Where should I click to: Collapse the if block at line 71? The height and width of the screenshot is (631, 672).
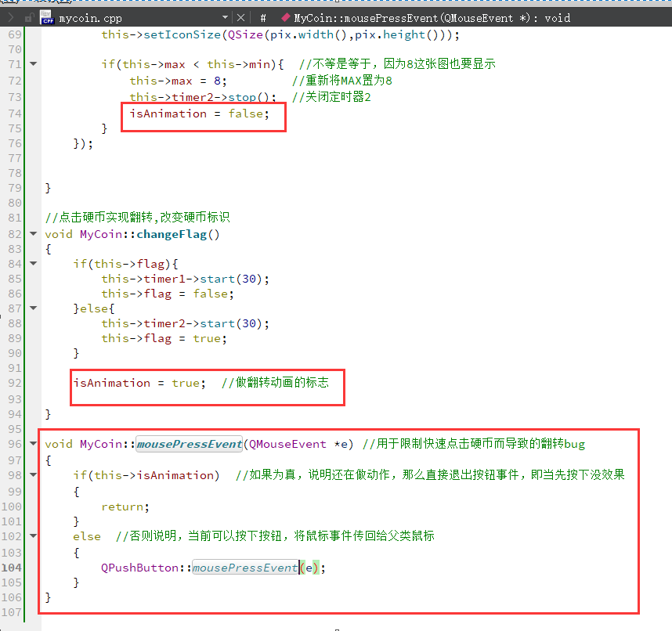34,64
